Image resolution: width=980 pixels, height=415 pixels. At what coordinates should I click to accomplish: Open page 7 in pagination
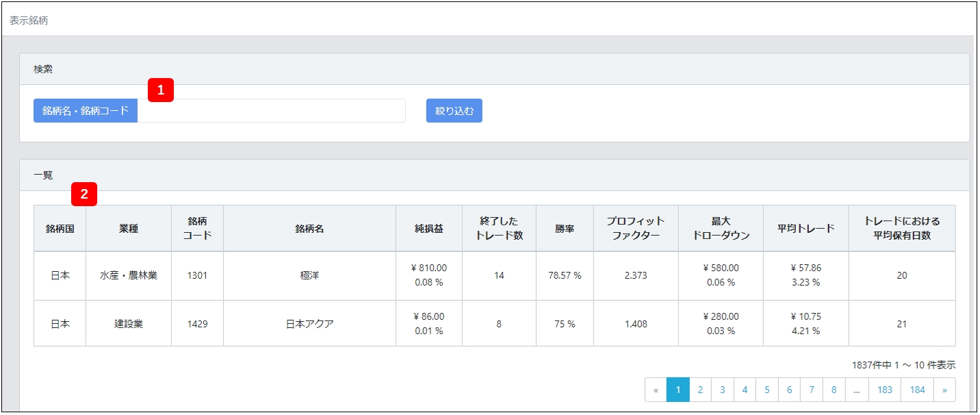click(812, 390)
